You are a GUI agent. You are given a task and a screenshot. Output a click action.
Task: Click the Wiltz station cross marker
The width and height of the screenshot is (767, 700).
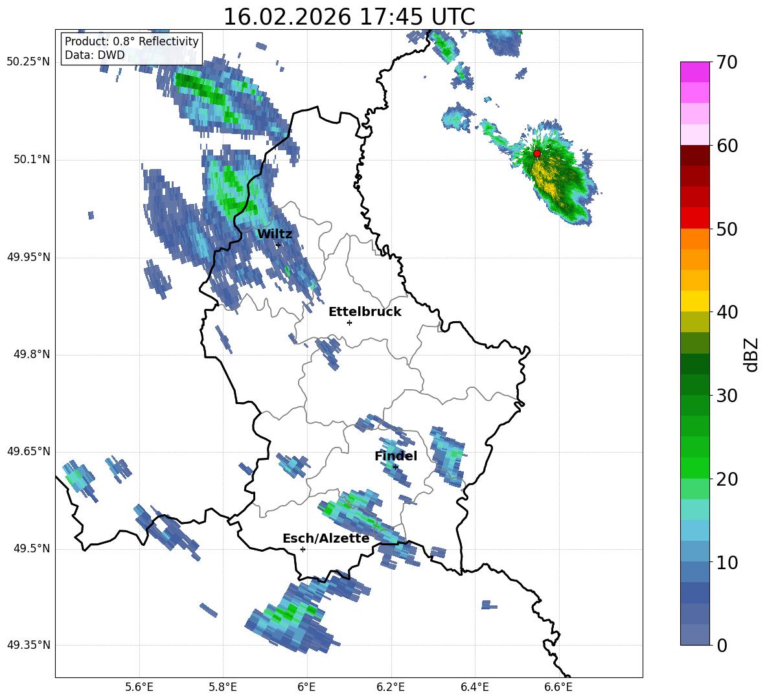(278, 245)
